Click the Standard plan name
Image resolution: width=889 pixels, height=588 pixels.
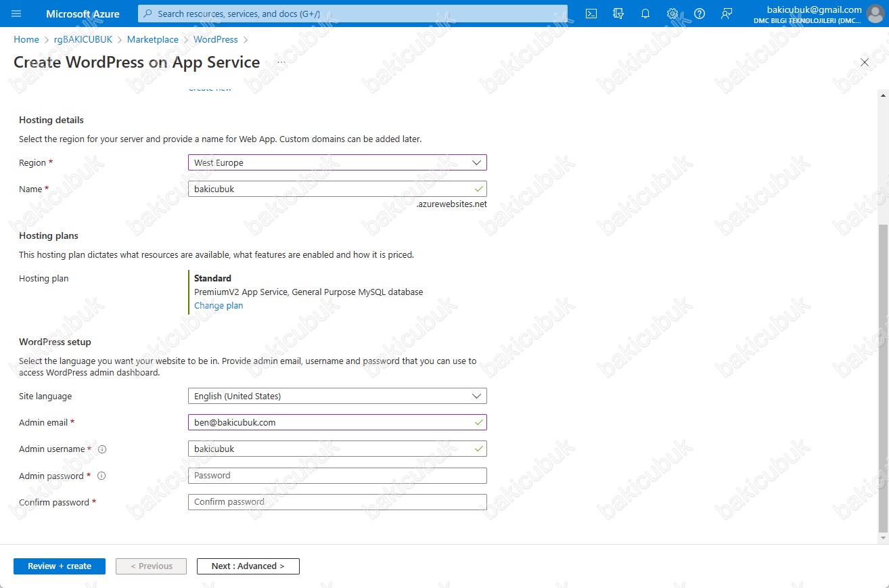click(212, 278)
